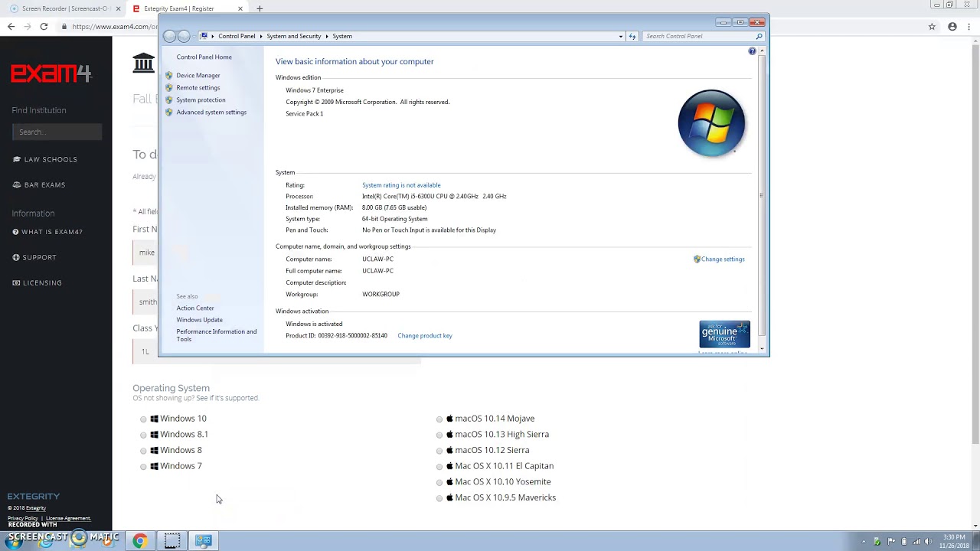
Task: Select the Windows 10 radio button
Action: 143,419
